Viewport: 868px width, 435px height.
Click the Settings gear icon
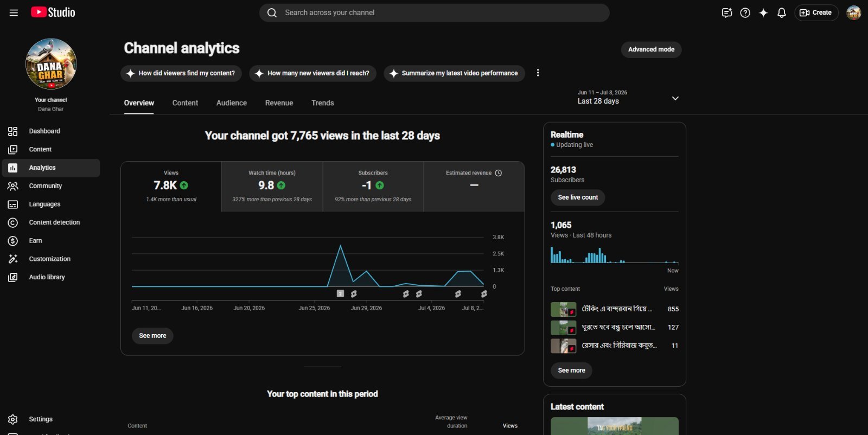[13, 419]
